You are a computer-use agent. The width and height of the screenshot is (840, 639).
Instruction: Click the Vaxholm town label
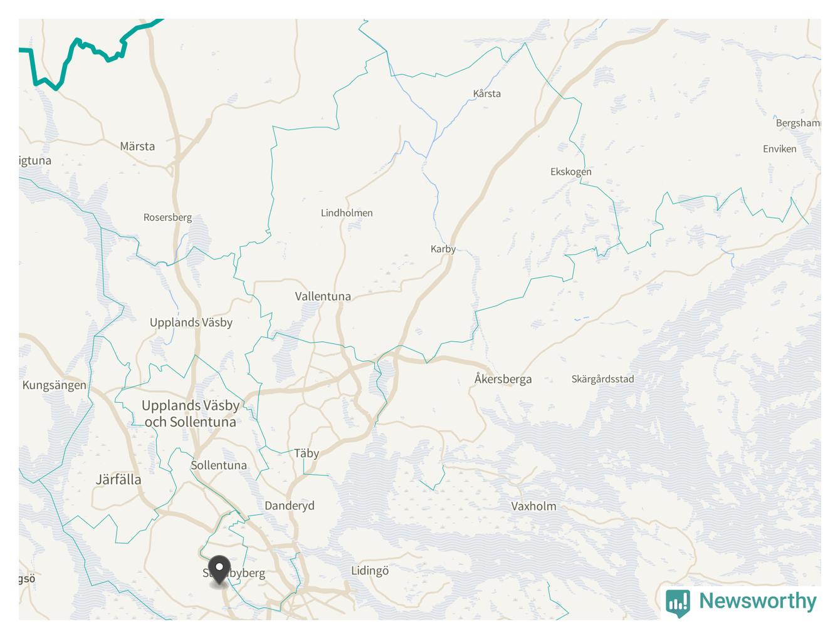point(533,506)
